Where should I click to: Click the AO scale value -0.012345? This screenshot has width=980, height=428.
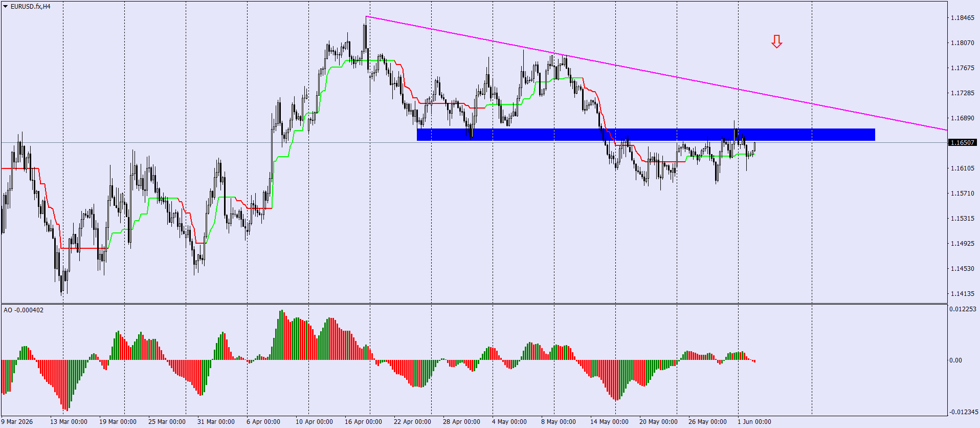pyautogui.click(x=964, y=412)
